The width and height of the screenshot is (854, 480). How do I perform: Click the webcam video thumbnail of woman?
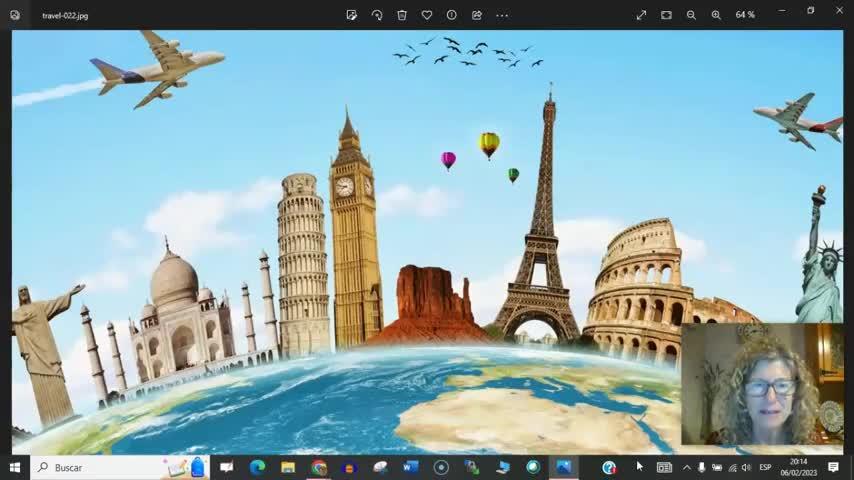pyautogui.click(x=762, y=384)
